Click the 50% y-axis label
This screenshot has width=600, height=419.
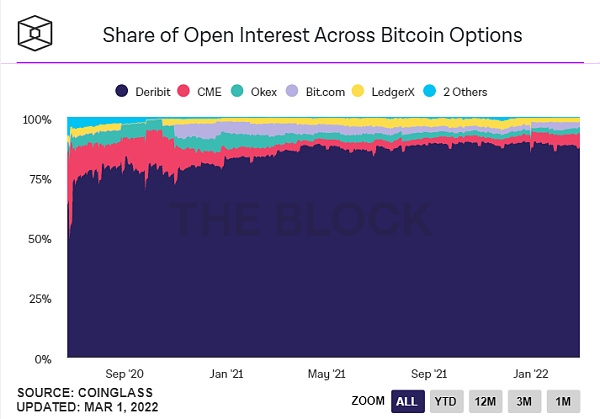point(38,239)
